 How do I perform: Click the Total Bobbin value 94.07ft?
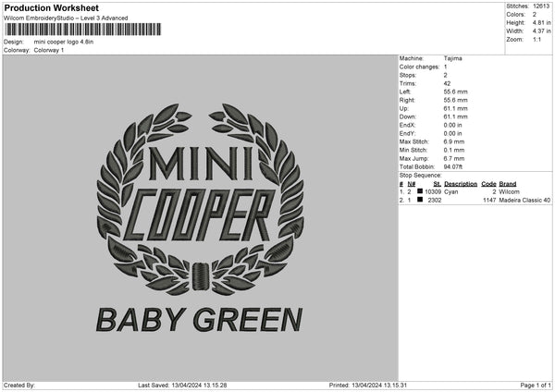pyautogui.click(x=453, y=166)
